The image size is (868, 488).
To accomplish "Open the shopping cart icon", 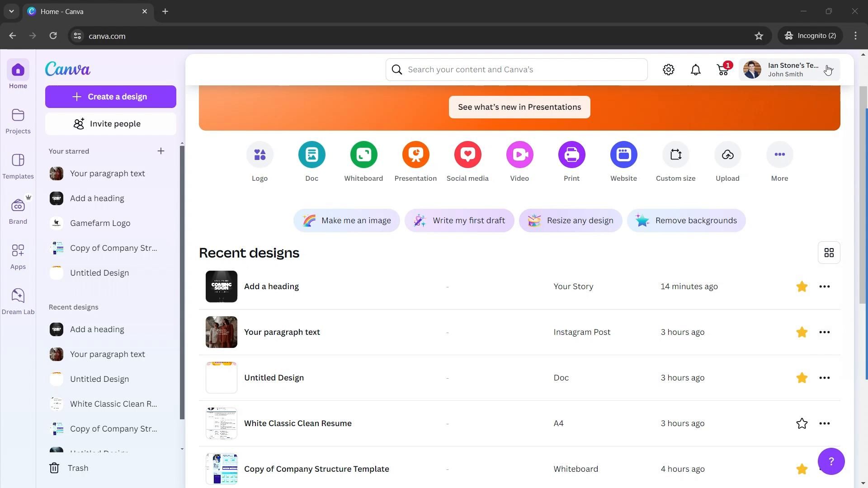I will tap(723, 70).
